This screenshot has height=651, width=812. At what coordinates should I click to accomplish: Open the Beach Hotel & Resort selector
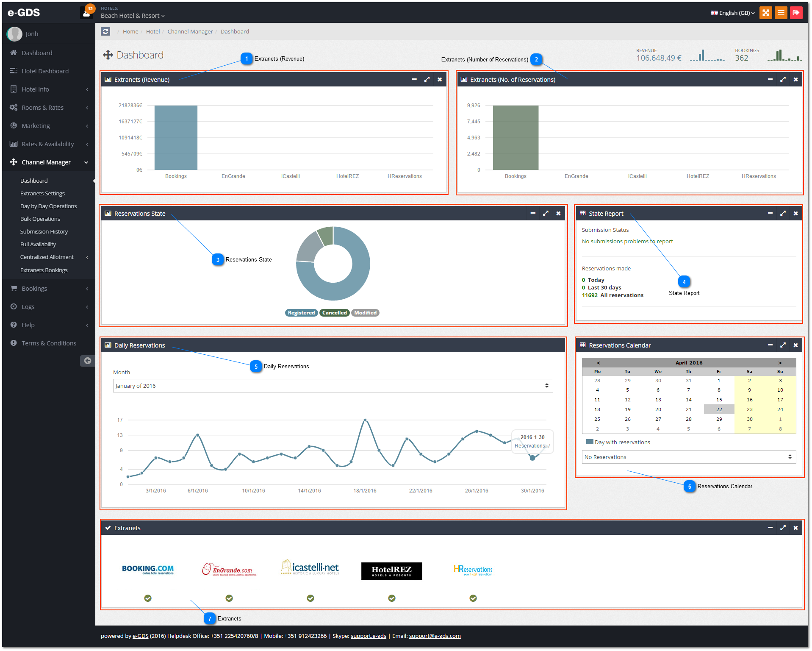(x=133, y=16)
